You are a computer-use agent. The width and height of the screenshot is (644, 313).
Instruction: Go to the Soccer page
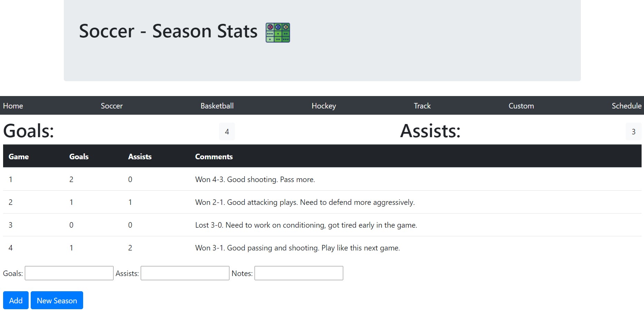112,106
